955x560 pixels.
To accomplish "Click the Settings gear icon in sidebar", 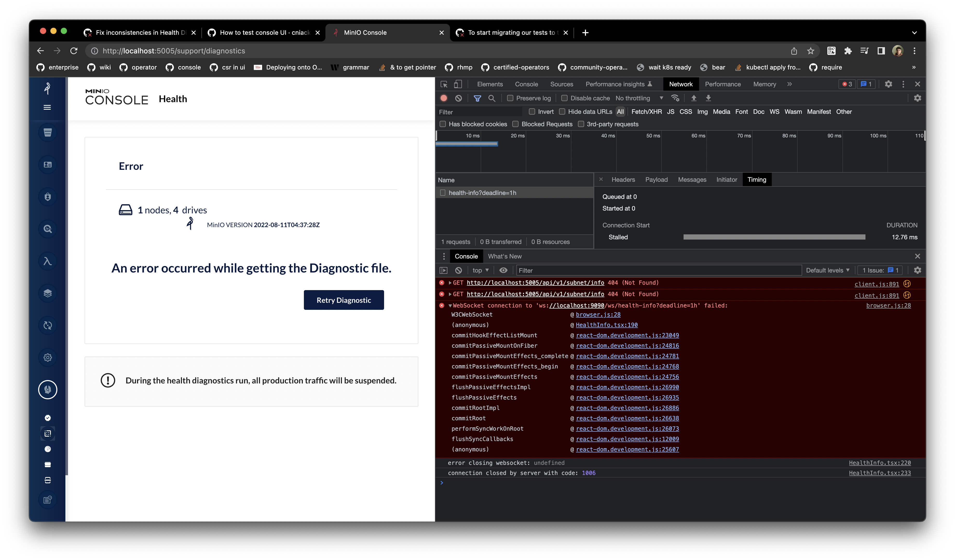I will coord(47,358).
